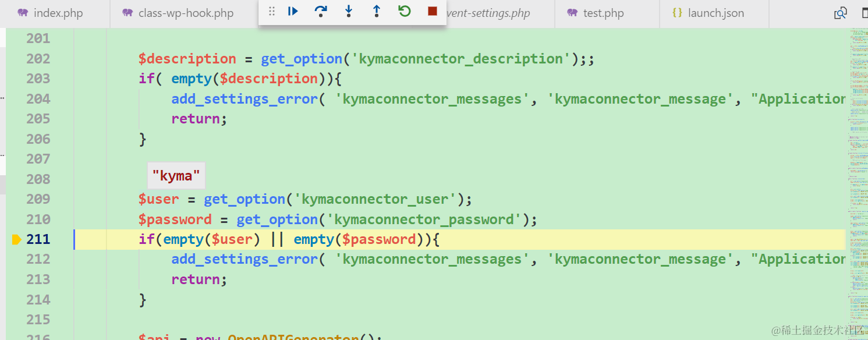Image resolution: width=868 pixels, height=340 pixels.
Task: Click the JSON braces icon on launch.json tab
Action: [x=677, y=13]
